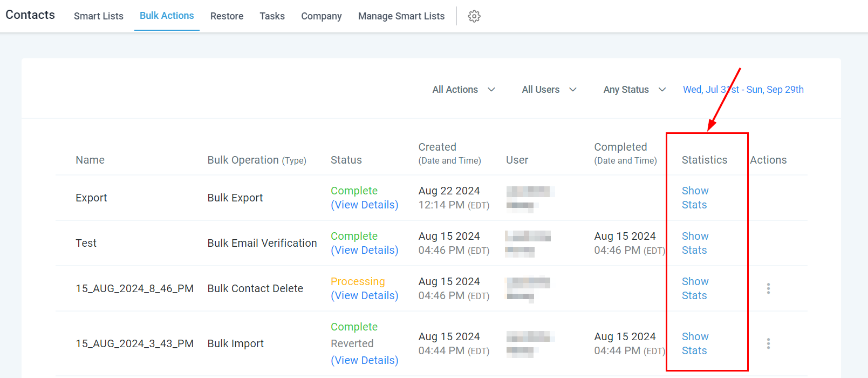Click the Bulk Import type cell
Viewport: 868px width, 378px height.
click(x=236, y=343)
